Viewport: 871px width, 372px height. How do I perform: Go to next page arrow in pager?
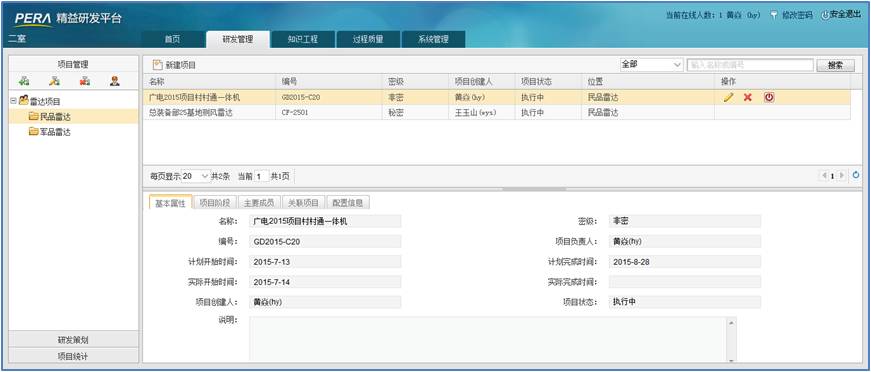coord(843,175)
